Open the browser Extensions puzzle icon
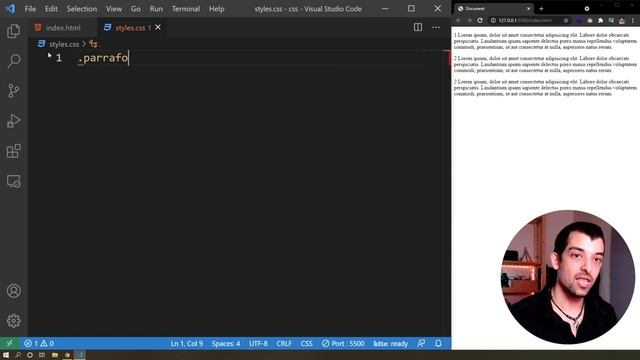640x360 pixels. tap(600, 20)
